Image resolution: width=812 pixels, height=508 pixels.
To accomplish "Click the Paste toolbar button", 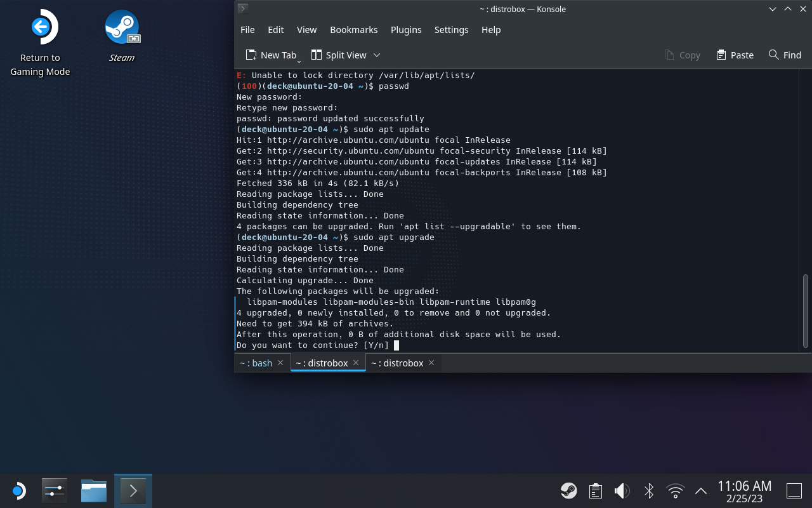I will pyautogui.click(x=735, y=55).
